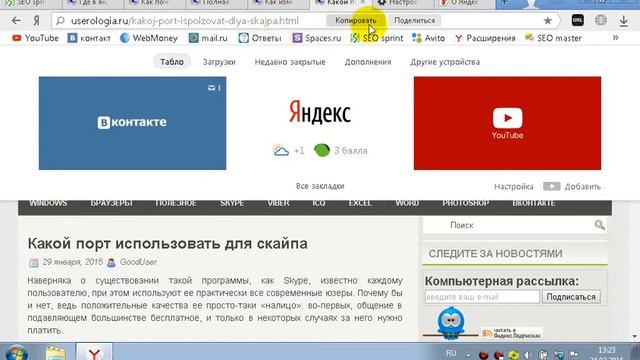Open the Расширения bookmark
Image resolution: width=640 pixels, height=360 pixels.
point(485,38)
